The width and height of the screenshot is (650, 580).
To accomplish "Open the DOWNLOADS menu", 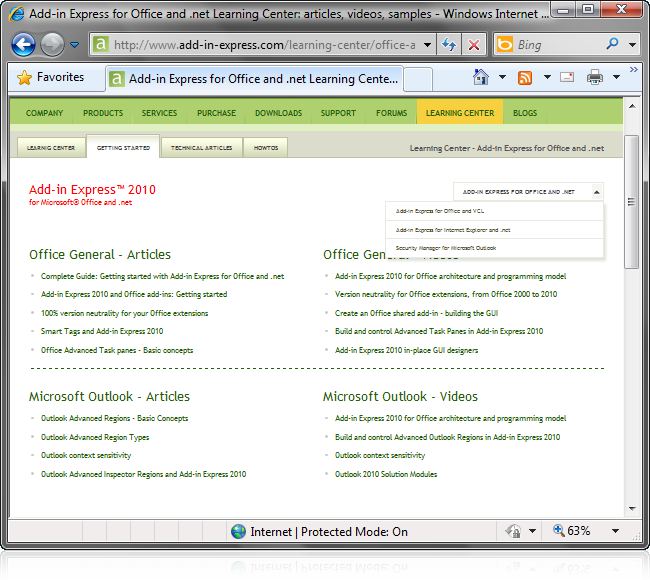I will pos(279,113).
